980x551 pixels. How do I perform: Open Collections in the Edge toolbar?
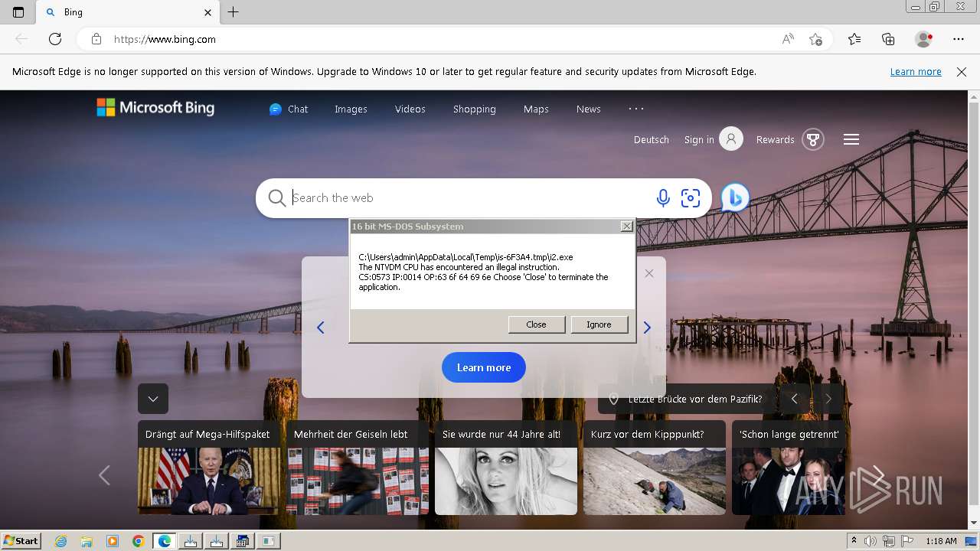[x=888, y=39]
